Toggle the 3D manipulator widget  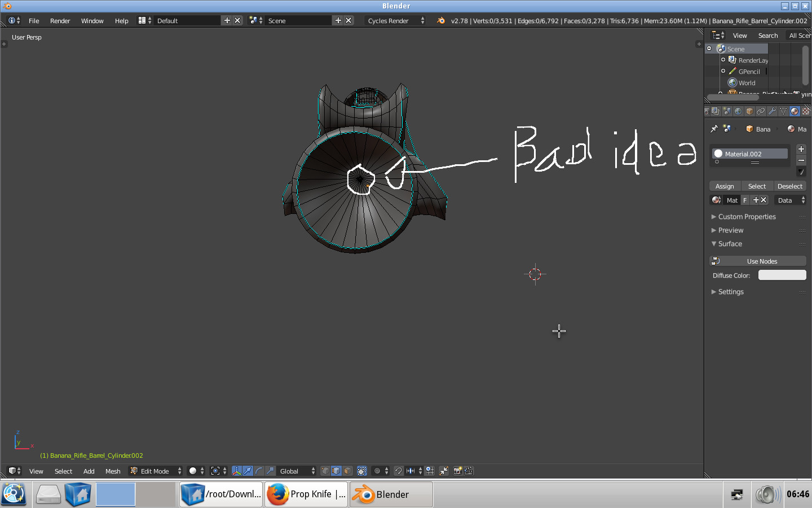click(237, 471)
